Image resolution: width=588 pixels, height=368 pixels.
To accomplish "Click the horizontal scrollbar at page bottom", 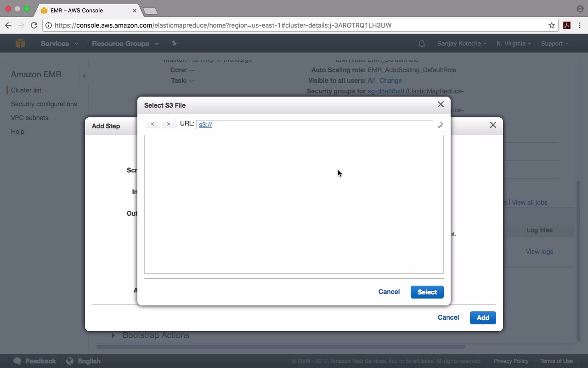I will click(x=281, y=347).
